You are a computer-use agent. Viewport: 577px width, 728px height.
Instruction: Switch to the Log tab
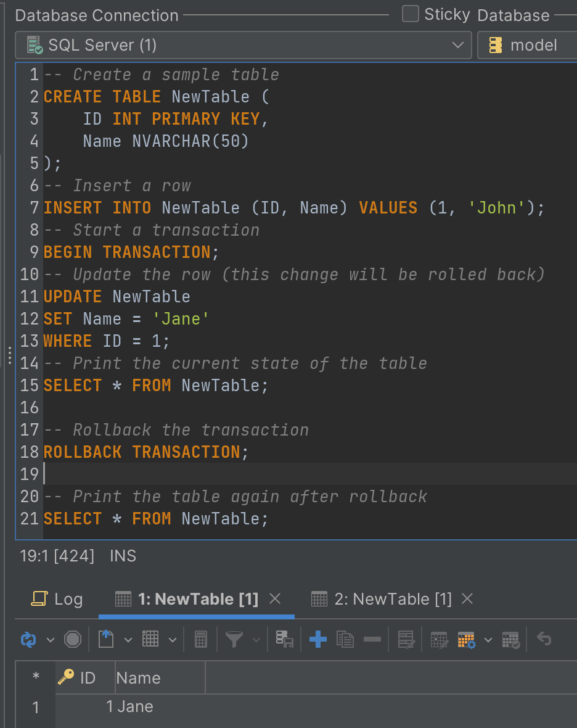57,599
